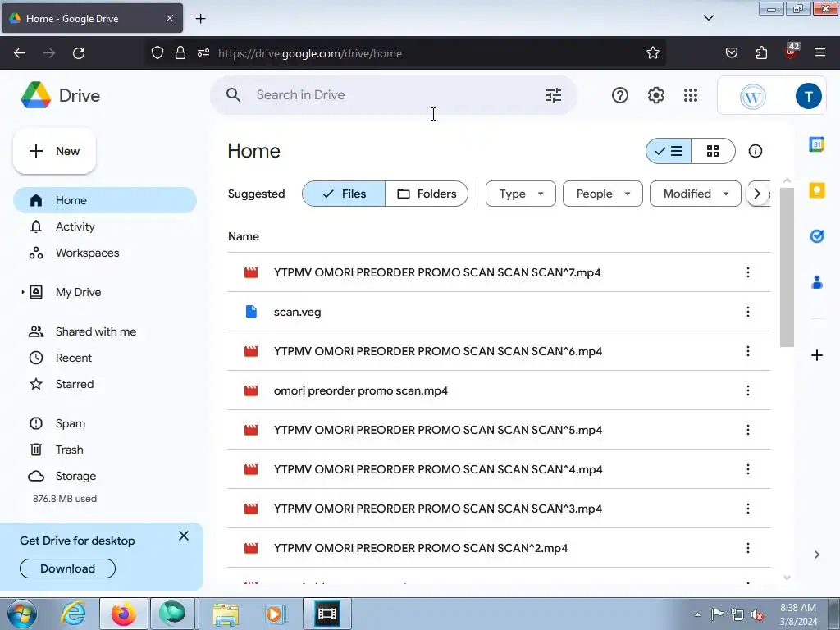
Task: Open Google Calendar side panel icon
Action: (816, 144)
